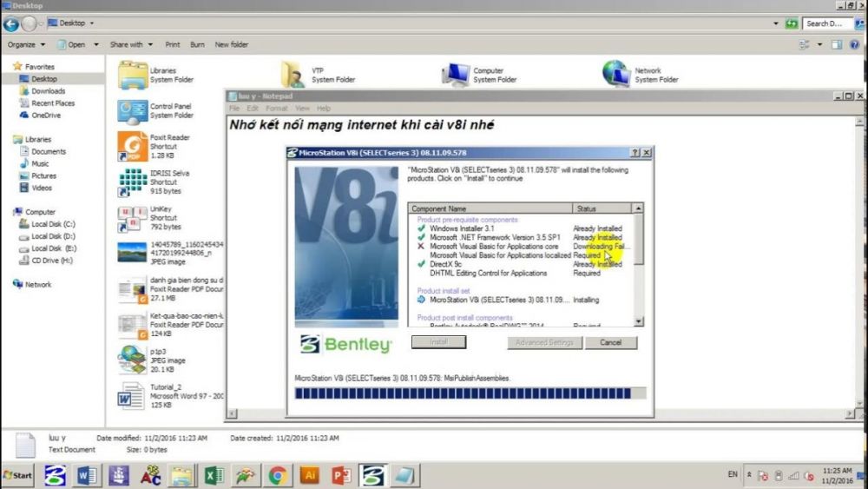This screenshot has width=868, height=489.
Task: Open the IDRISI Selva shortcut icon
Action: pos(133,182)
